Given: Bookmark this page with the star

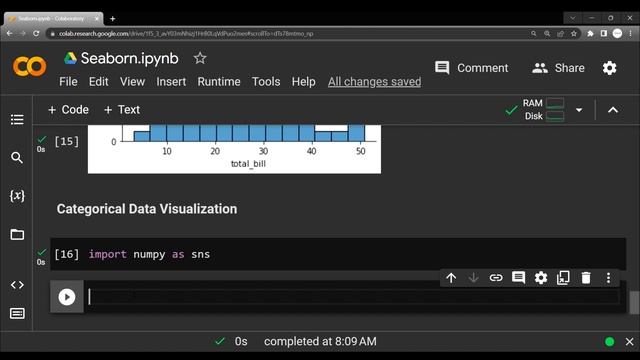Looking at the screenshot, I should pyautogui.click(x=574, y=33).
